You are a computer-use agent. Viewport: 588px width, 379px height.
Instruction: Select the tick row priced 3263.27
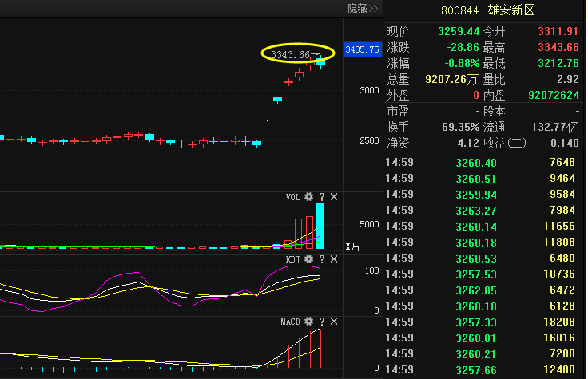click(480, 211)
